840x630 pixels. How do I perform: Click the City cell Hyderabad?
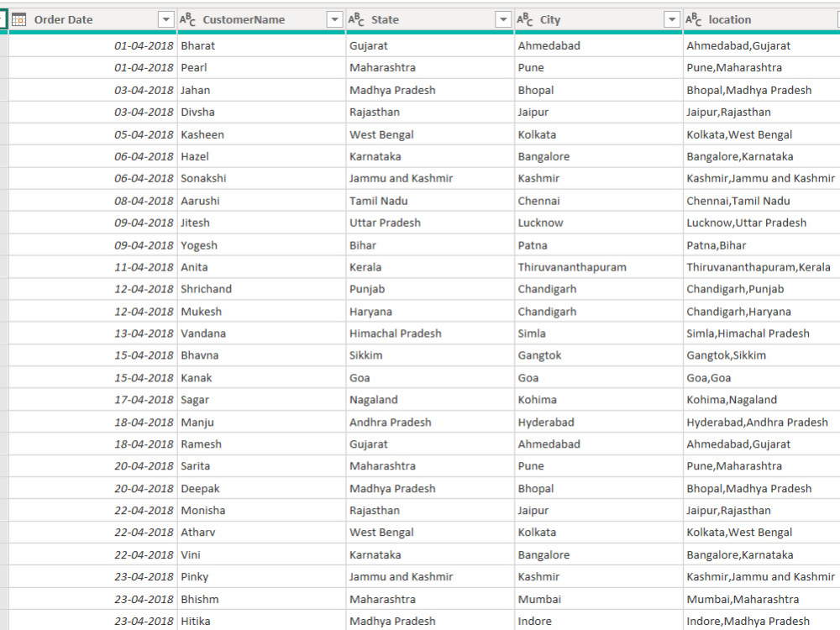coord(598,423)
